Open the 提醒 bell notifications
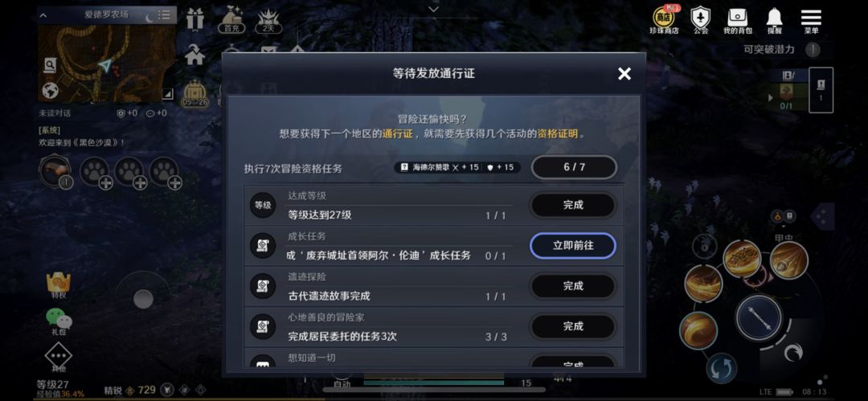 coord(775,20)
